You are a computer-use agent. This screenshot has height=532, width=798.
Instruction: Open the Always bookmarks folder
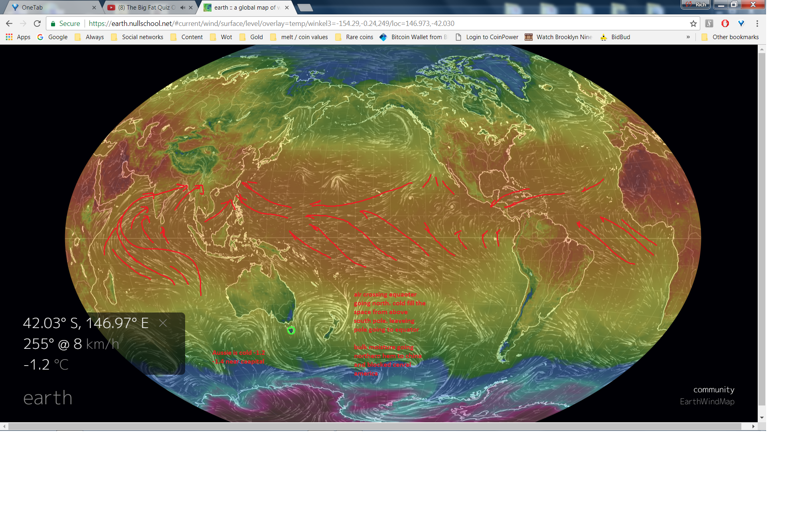coord(89,37)
